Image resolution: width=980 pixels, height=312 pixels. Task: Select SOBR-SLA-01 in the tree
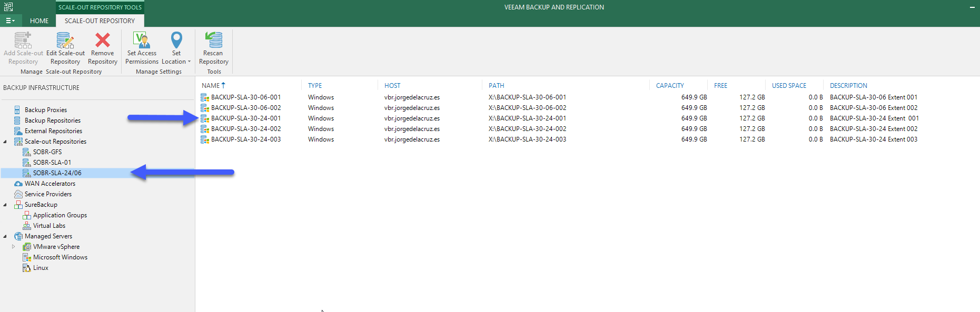[52, 163]
